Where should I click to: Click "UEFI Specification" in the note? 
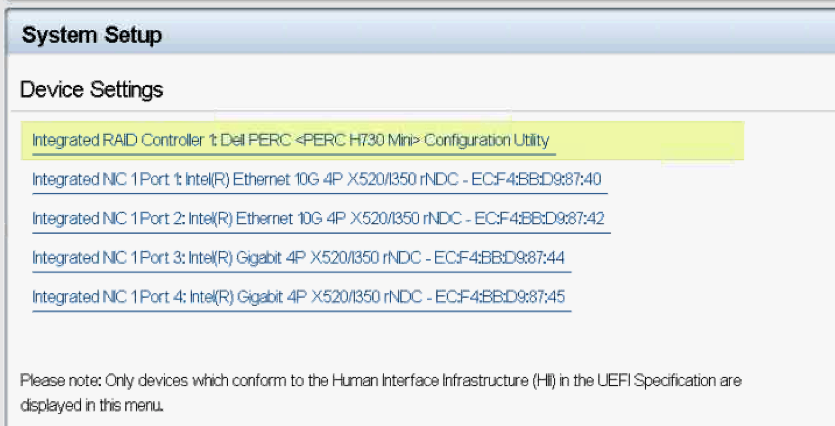coord(651,382)
